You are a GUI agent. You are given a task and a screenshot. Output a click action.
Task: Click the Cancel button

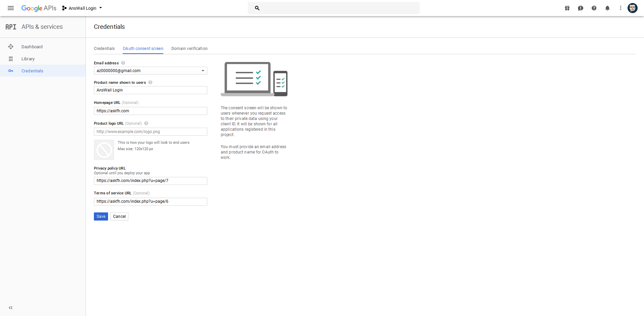(119, 216)
